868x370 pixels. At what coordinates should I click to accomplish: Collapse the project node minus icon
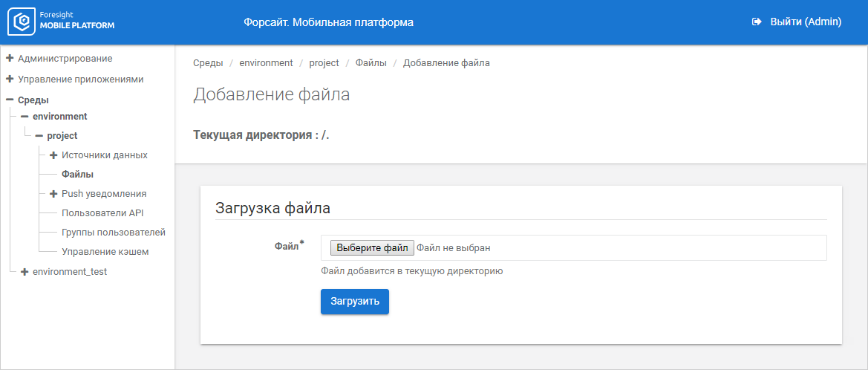[x=39, y=136]
